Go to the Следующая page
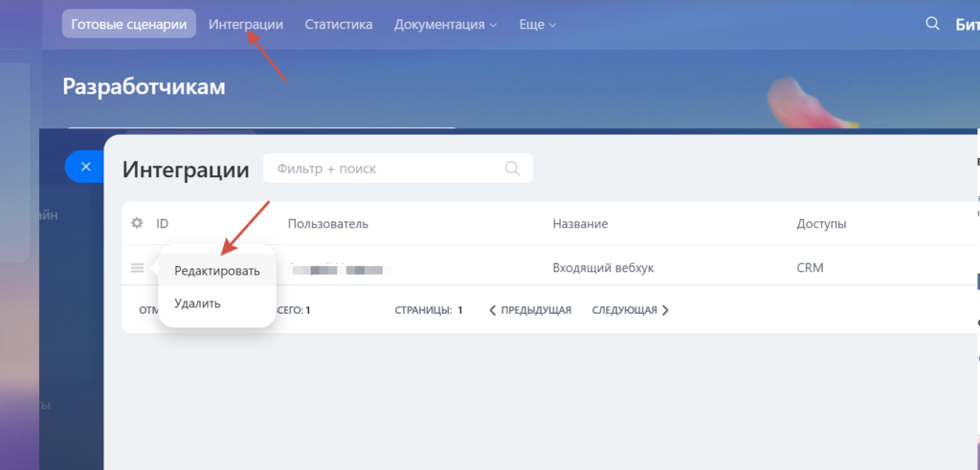The image size is (980, 470). coord(630,310)
